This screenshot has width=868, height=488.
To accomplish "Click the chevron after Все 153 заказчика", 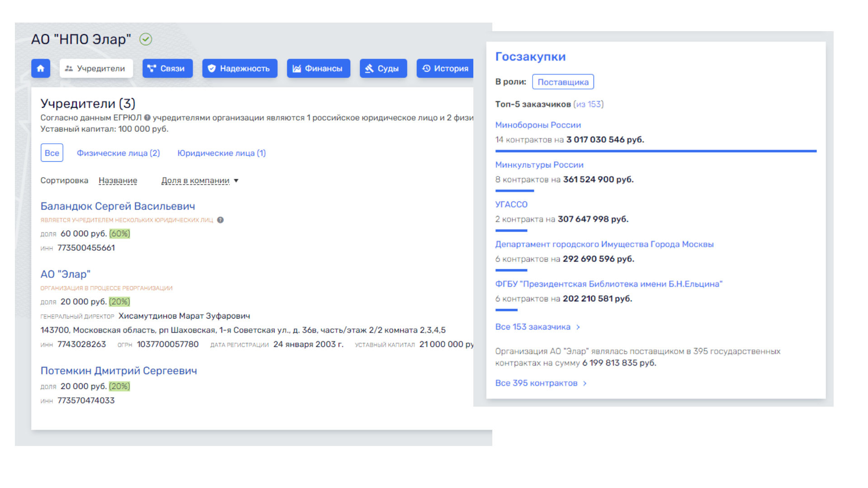I will 578,327.
